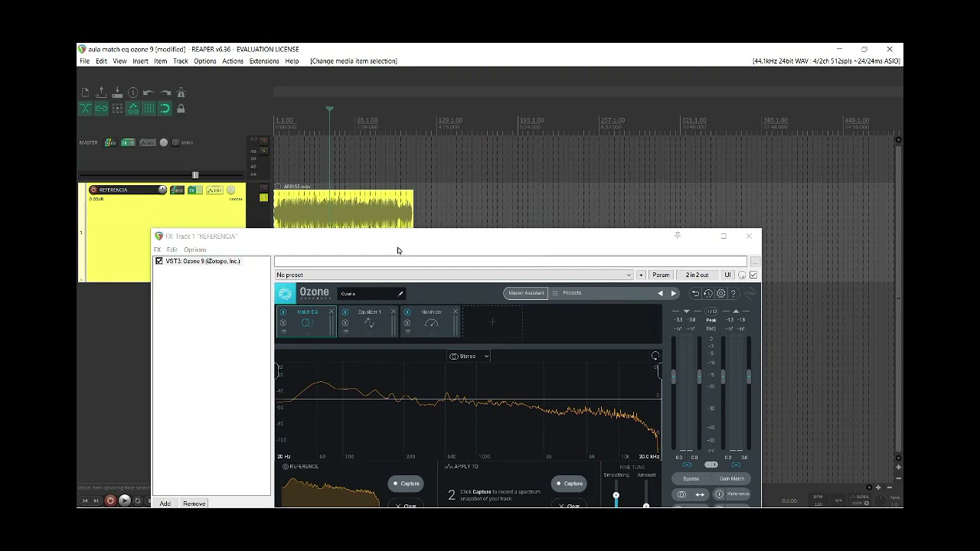Open the File menu
Image resolution: width=980 pixels, height=551 pixels.
coord(85,61)
